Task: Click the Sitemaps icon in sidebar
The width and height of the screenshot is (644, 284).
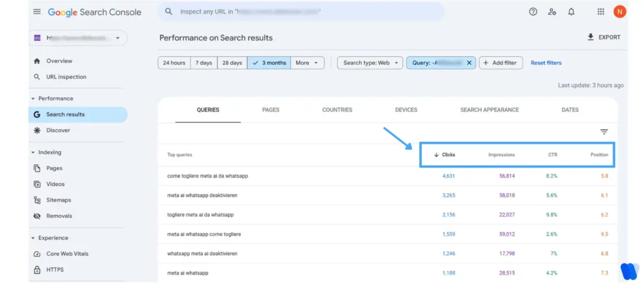Action: pos(37,200)
